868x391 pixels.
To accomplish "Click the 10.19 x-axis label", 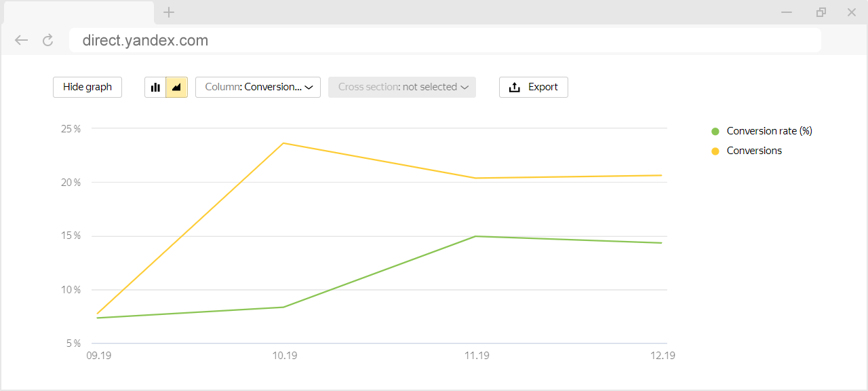I will coord(285,356).
